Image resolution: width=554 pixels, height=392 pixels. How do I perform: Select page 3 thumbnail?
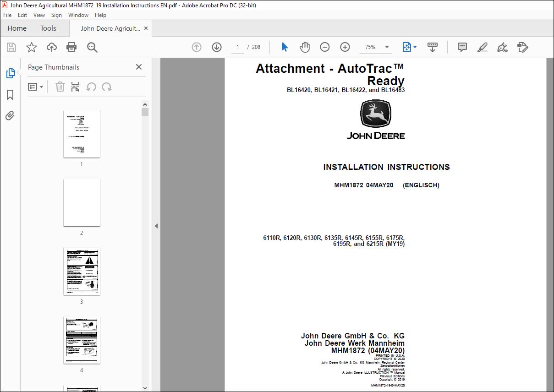pyautogui.click(x=82, y=271)
